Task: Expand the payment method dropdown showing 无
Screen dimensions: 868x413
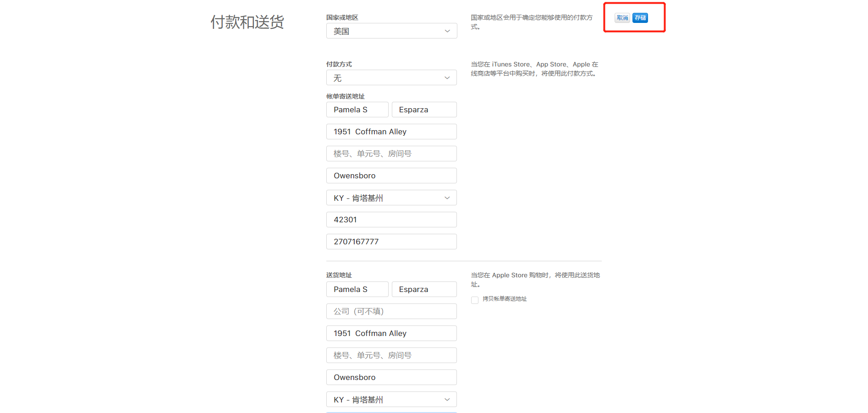Action: click(x=391, y=78)
